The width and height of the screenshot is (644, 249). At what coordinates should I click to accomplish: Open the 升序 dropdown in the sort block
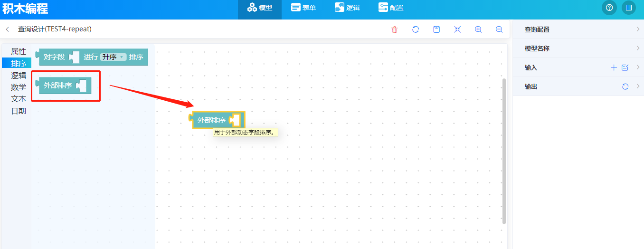tap(113, 57)
